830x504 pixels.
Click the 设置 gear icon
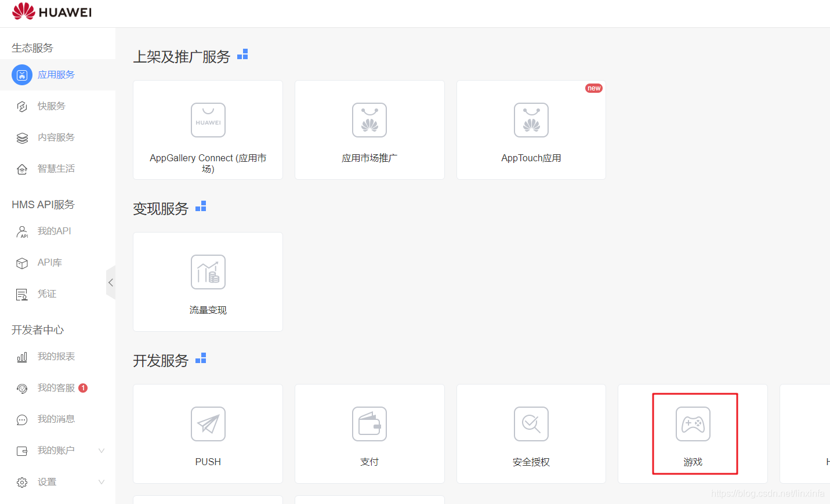point(22,483)
